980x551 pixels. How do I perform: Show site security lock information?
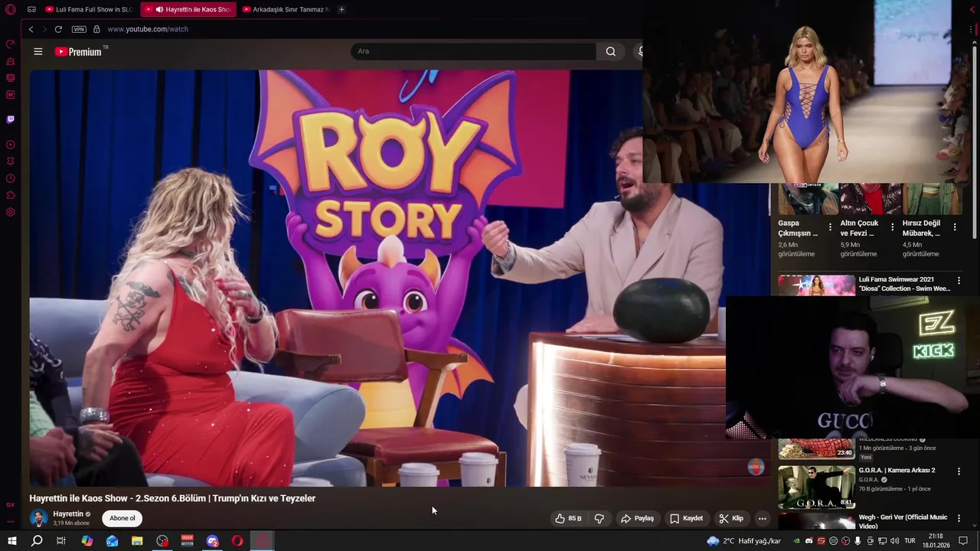[96, 29]
